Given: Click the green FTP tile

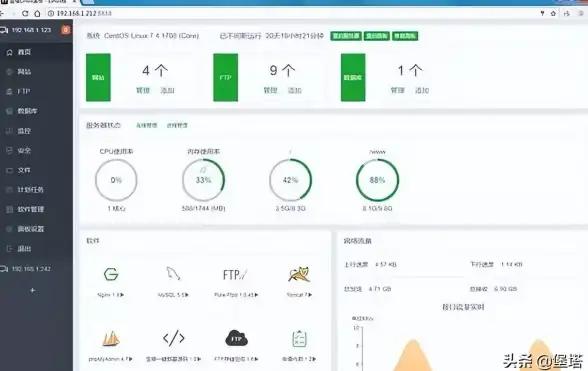Looking at the screenshot, I should [225, 77].
